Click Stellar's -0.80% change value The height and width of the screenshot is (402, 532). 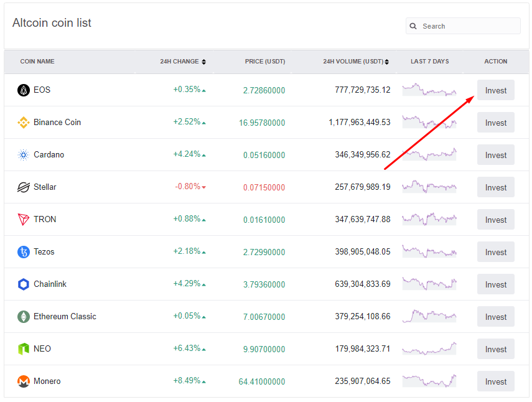tap(188, 186)
